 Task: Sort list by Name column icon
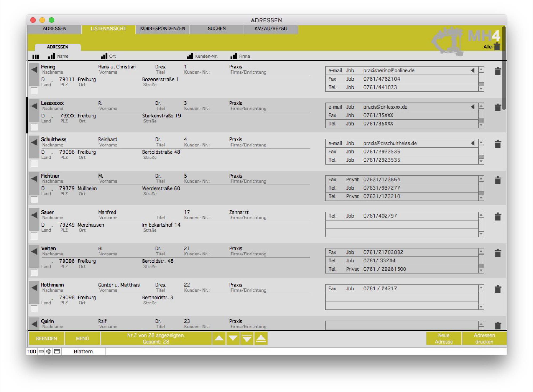(51, 56)
